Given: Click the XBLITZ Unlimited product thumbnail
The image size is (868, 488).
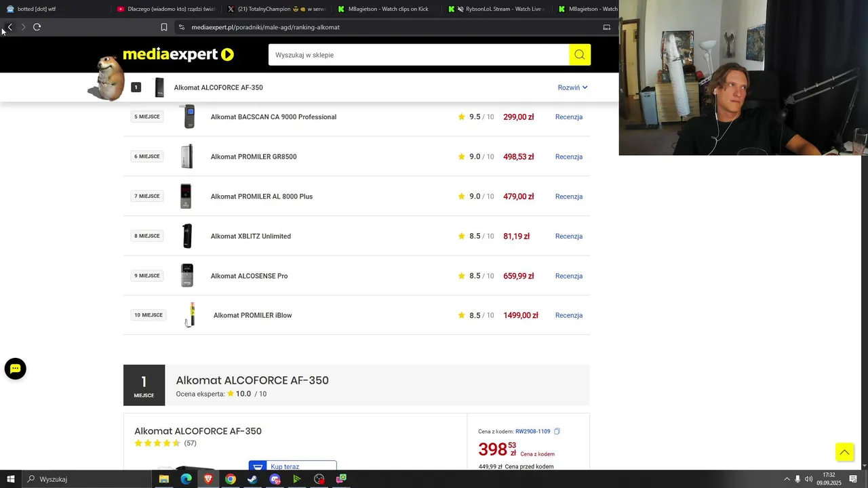Looking at the screenshot, I should pyautogui.click(x=187, y=236).
